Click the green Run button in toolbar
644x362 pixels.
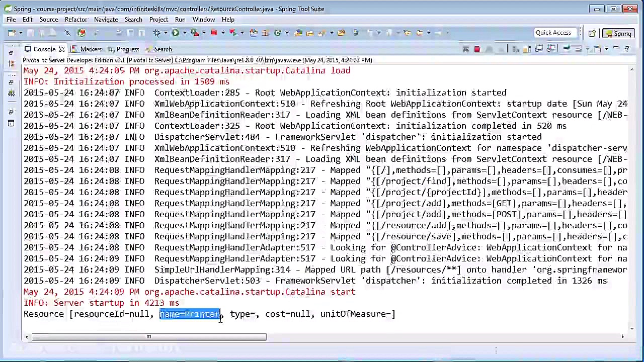point(175,33)
